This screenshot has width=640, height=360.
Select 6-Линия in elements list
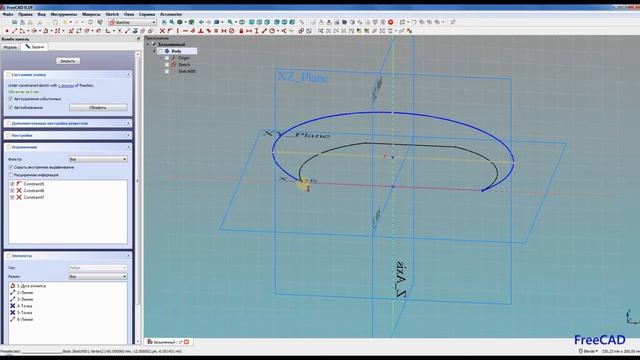coord(24,319)
